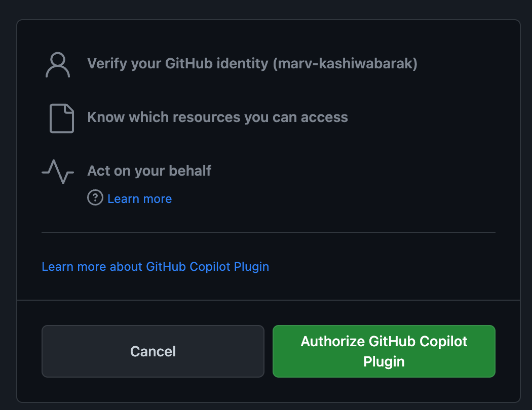Click the Act on your behalf label
The image size is (532, 410).
pyautogui.click(x=149, y=171)
